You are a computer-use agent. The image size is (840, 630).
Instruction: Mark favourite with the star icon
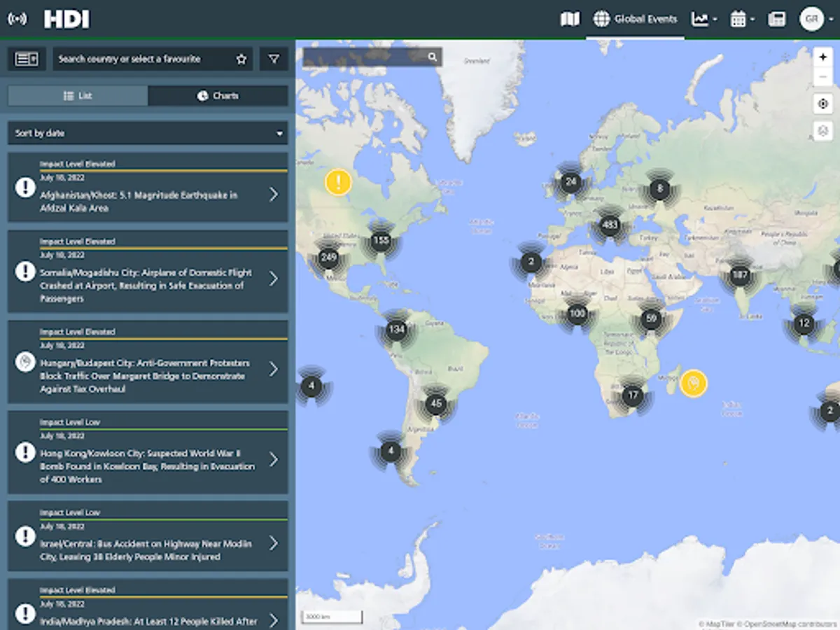pos(241,59)
